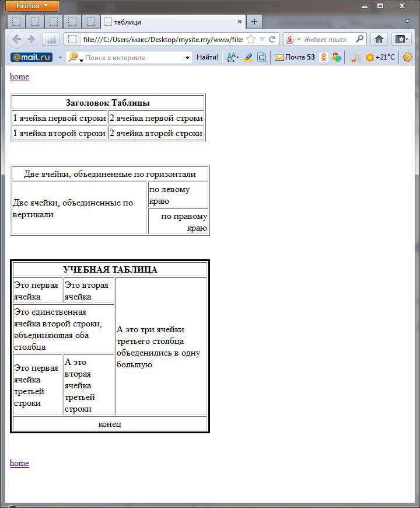The height and width of the screenshot is (508, 420).
Task: Click the search on page icon
Action: point(261,57)
